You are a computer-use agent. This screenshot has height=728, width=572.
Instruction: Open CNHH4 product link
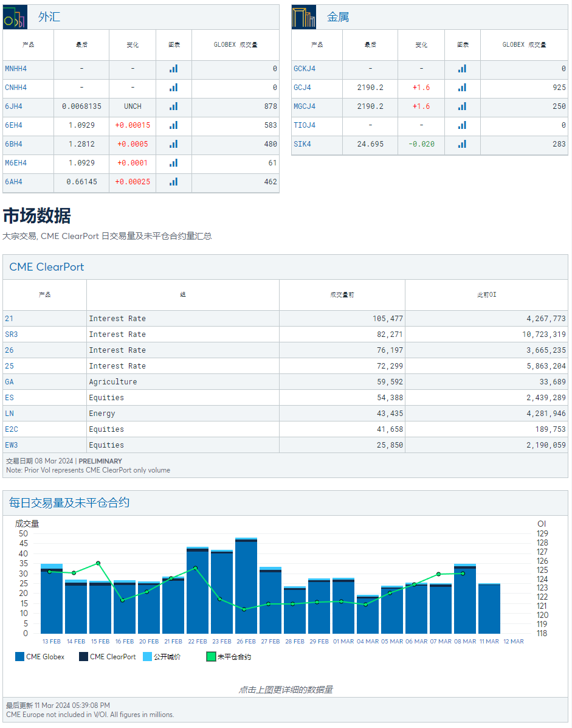point(16,88)
